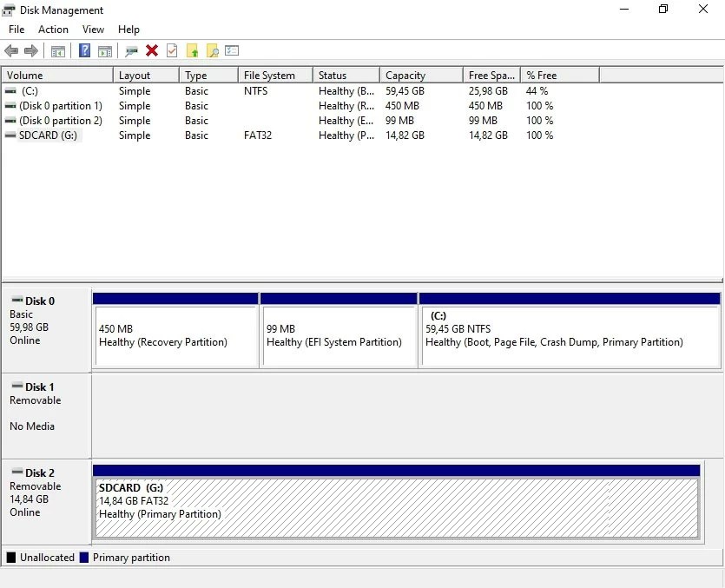Click the folder with magnifier Explore icon

click(x=212, y=50)
